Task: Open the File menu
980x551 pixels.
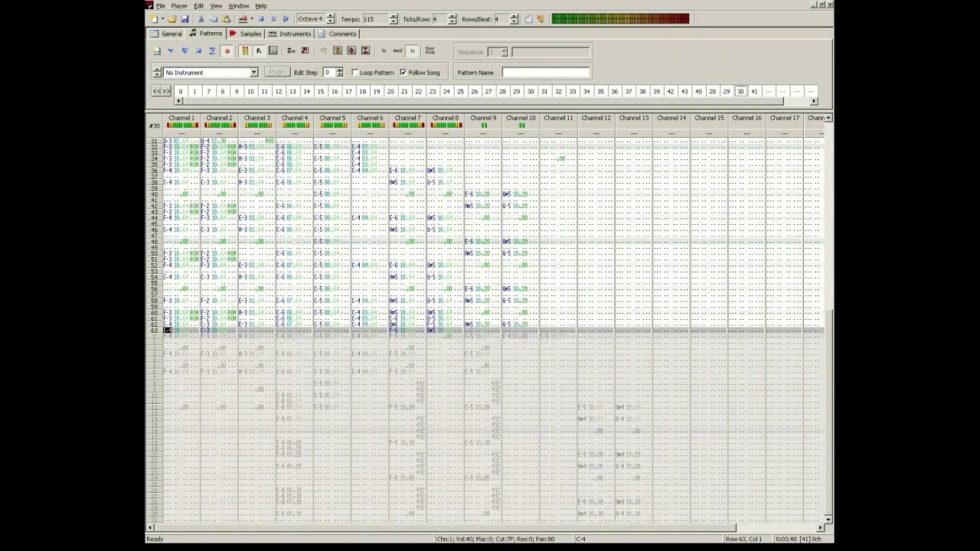Action: 161,5
